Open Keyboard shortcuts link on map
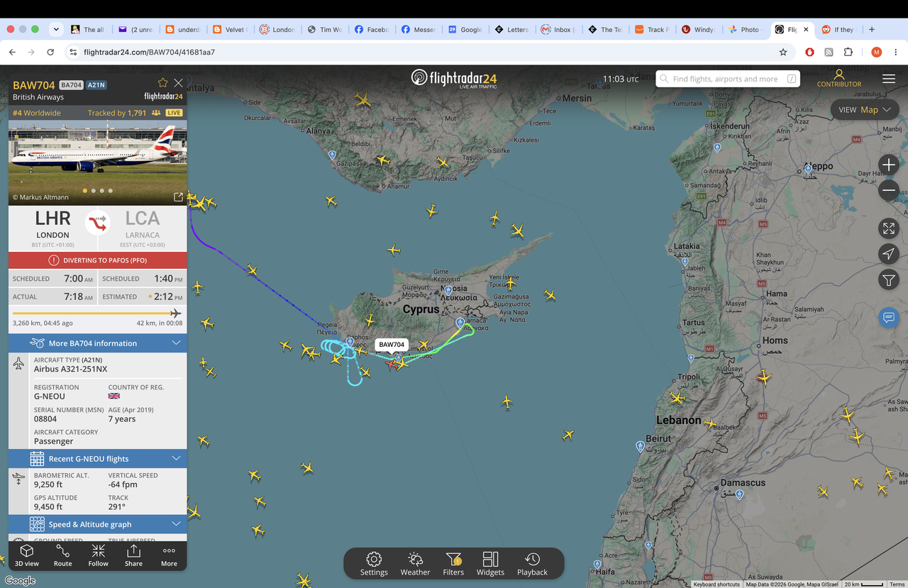 click(717, 584)
